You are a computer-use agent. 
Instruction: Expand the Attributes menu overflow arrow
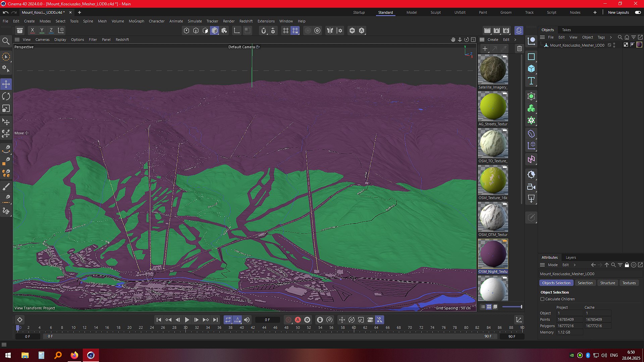coord(575,265)
